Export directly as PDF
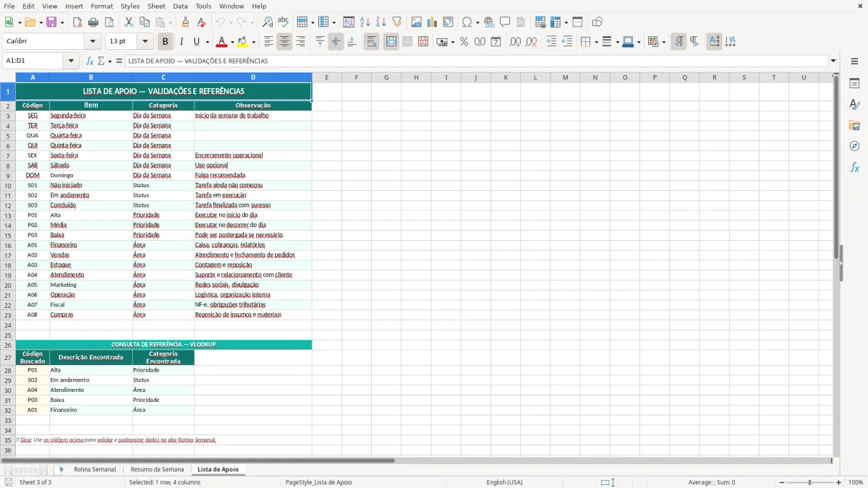The width and height of the screenshot is (868, 488). pos(77,22)
